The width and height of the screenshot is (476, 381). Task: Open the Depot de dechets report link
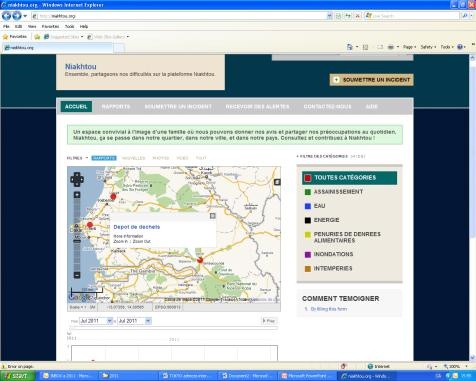(137, 227)
